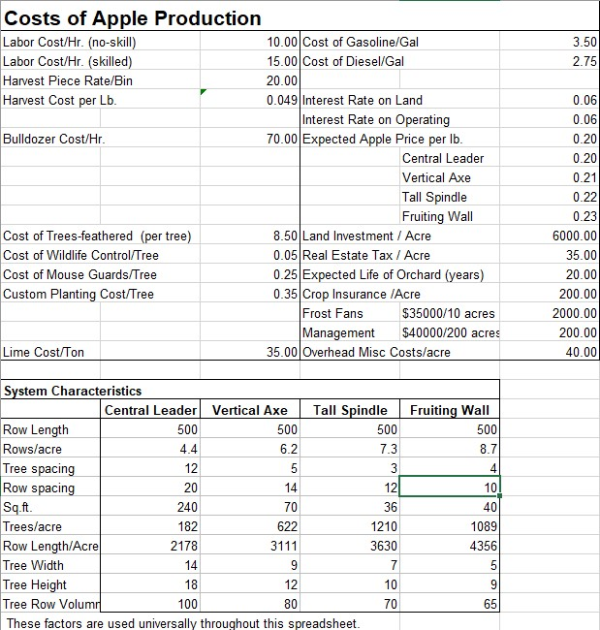Click the Fruiting Wall column header
600x630 pixels.
click(449, 410)
